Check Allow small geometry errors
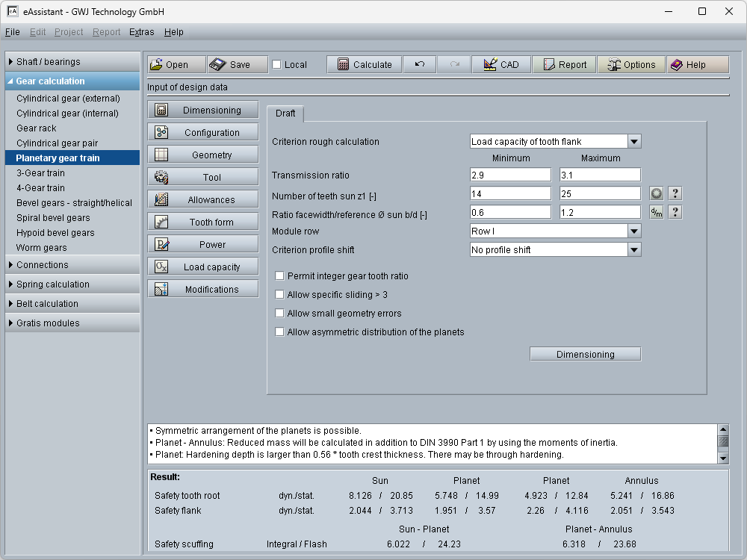 [280, 314]
